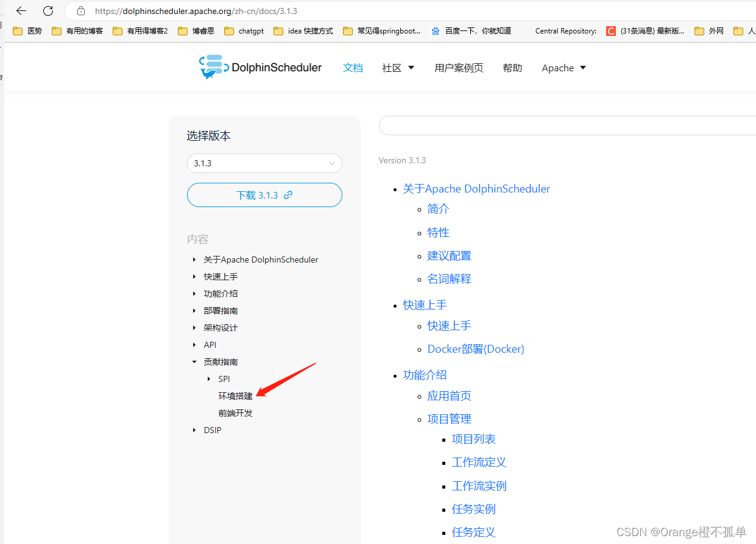Open the 简介 link
Viewport: 756px width, 544px height.
pyautogui.click(x=438, y=209)
